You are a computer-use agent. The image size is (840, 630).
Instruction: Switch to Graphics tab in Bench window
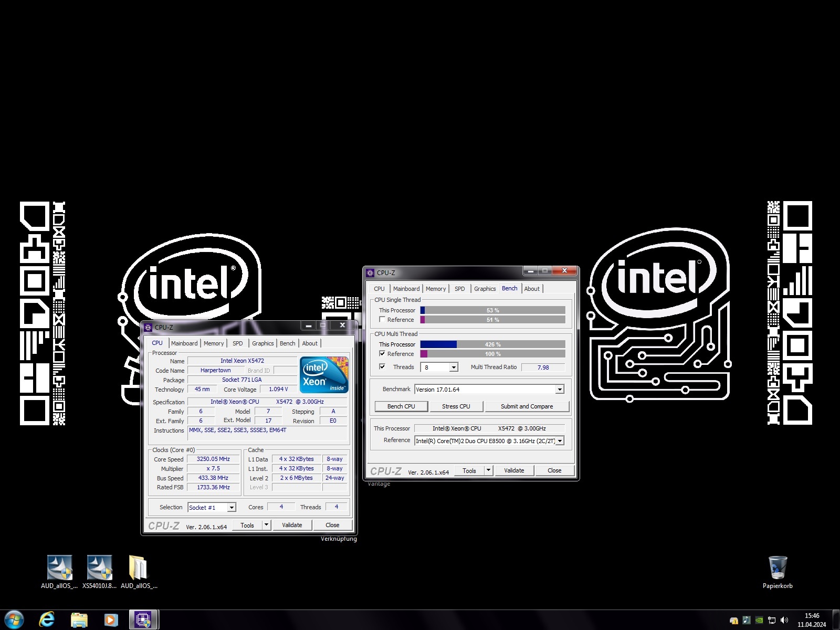(485, 289)
